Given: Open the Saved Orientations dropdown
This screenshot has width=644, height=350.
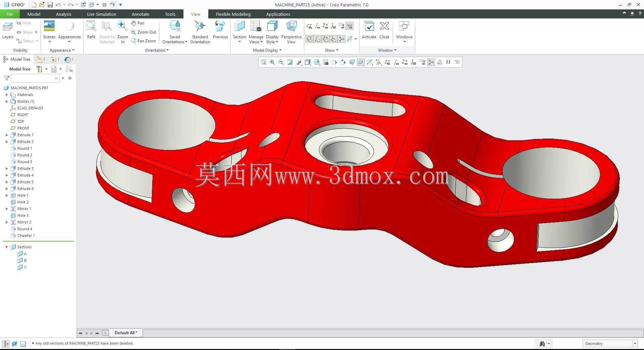Looking at the screenshot, I should (x=175, y=40).
